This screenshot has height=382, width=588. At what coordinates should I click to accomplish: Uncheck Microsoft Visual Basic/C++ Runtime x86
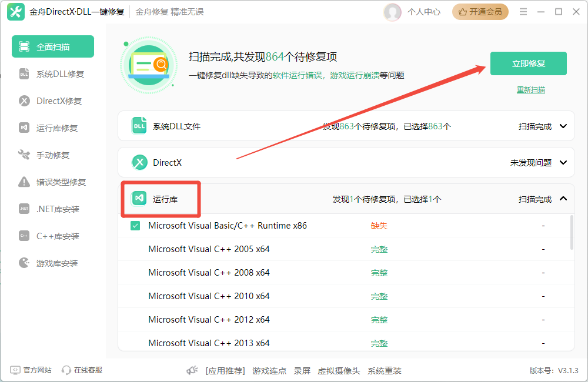[135, 226]
